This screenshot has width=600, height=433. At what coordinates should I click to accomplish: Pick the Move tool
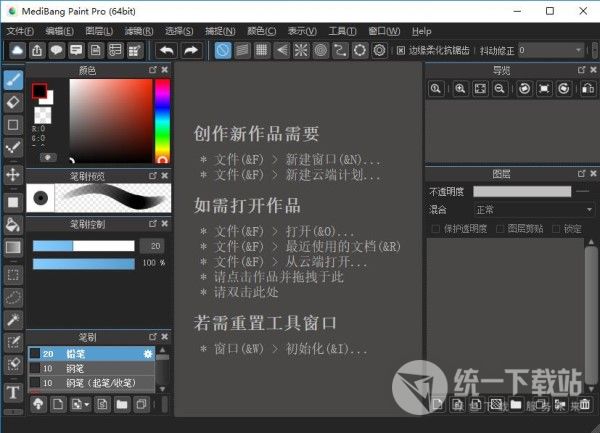click(13, 175)
